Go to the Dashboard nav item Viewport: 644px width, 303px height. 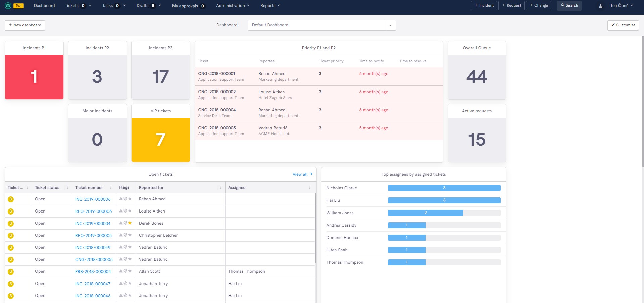(44, 6)
